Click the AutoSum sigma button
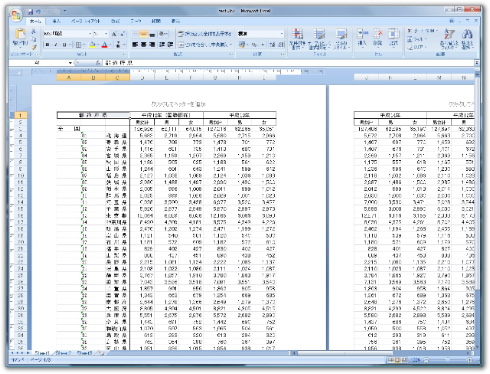The image size is (490, 374). coord(421,31)
